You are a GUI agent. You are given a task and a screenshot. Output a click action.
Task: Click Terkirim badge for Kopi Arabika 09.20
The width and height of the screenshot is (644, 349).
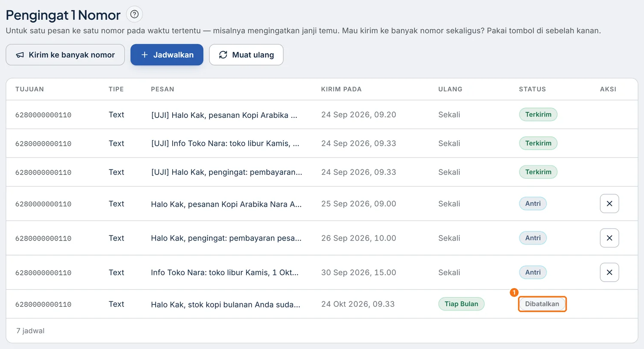(x=538, y=114)
